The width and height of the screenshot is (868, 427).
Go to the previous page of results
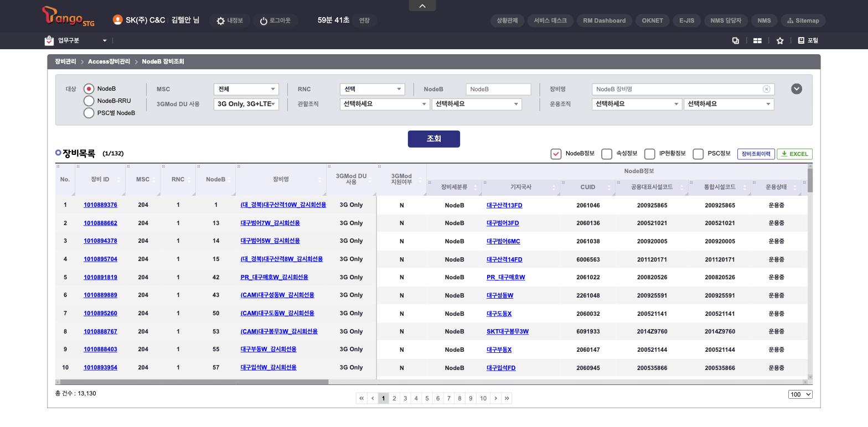click(x=373, y=398)
